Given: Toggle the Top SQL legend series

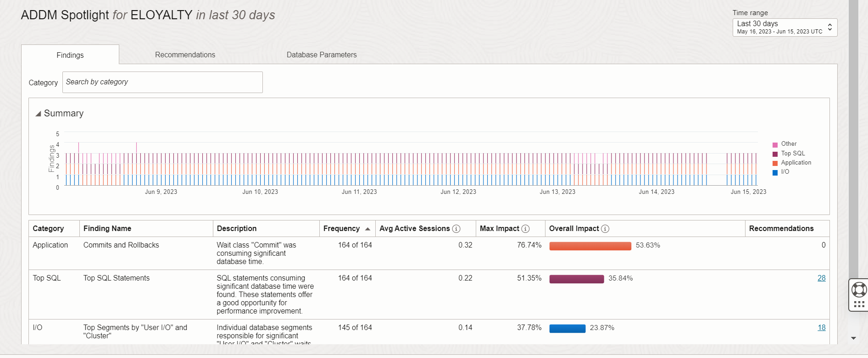Looking at the screenshot, I should point(792,154).
